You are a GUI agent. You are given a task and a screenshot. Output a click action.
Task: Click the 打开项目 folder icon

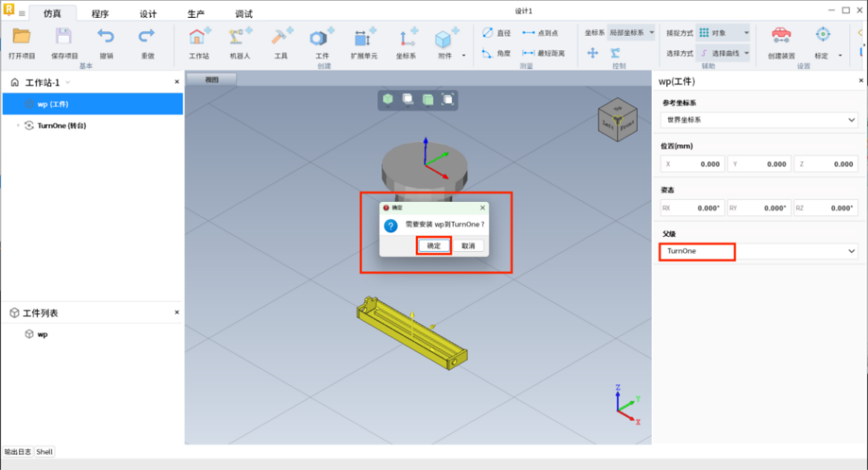tap(22, 36)
